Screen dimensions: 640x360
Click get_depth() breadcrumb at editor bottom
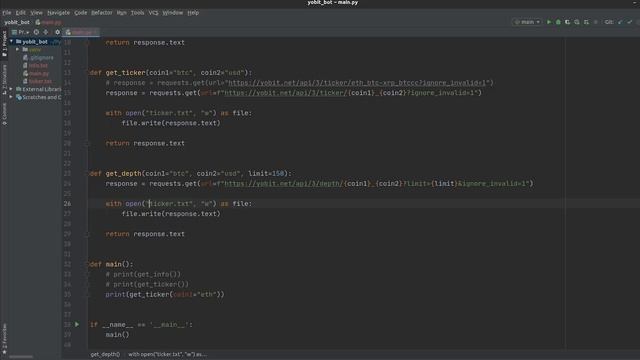105,354
